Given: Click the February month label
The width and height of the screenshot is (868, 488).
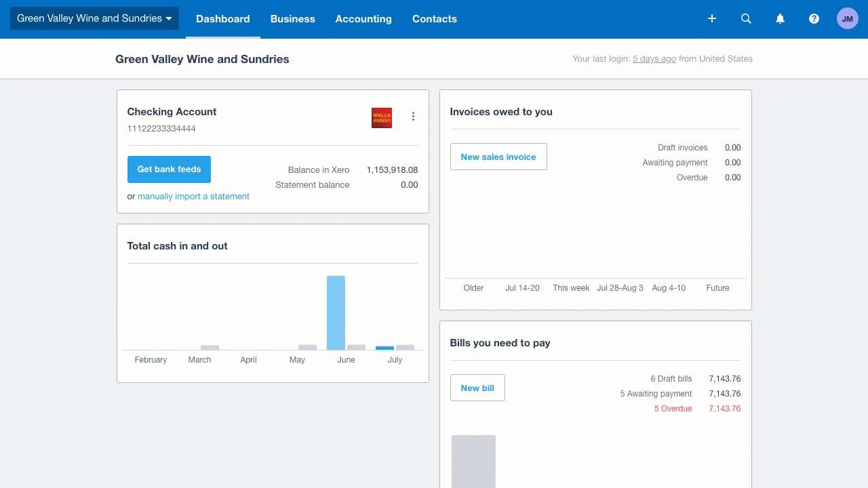Looking at the screenshot, I should (151, 360).
